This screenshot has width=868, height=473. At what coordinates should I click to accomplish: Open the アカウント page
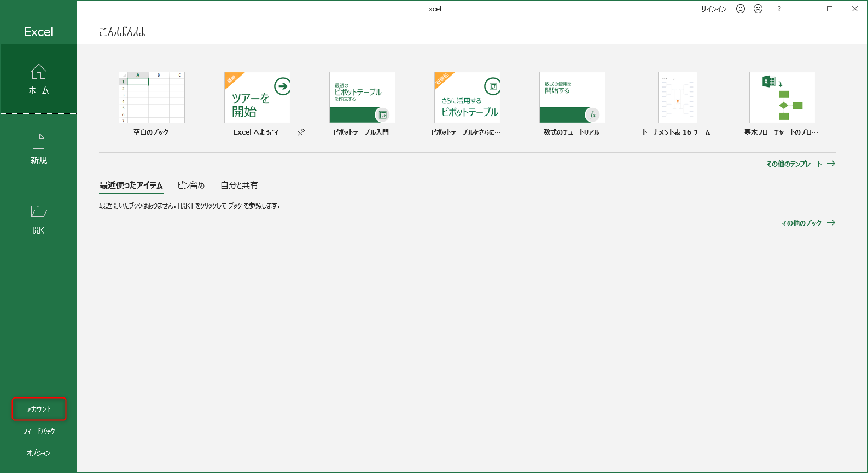[x=39, y=409]
